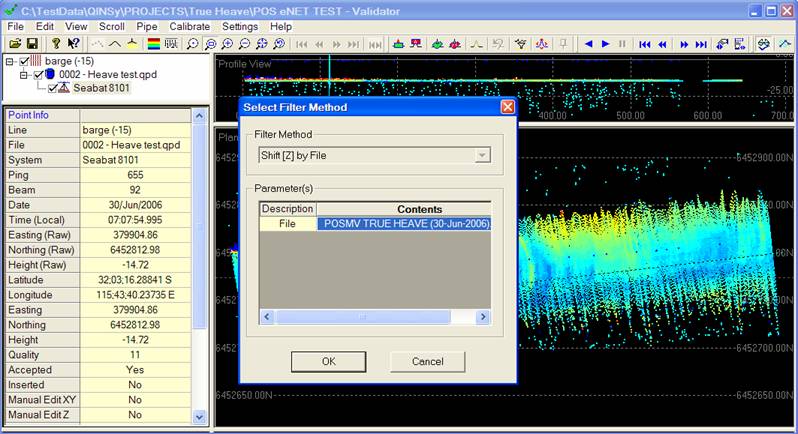Click OK in Select Filter Method dialog
Image resolution: width=798 pixels, height=434 pixels.
coord(329,360)
